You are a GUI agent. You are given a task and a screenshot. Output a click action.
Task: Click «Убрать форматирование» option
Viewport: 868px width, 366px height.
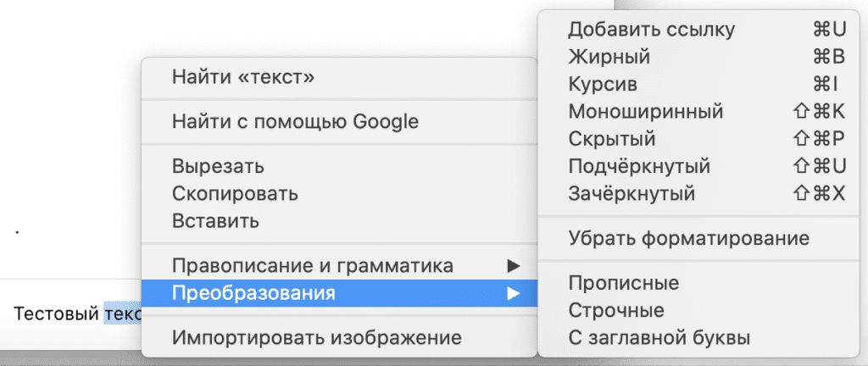688,238
